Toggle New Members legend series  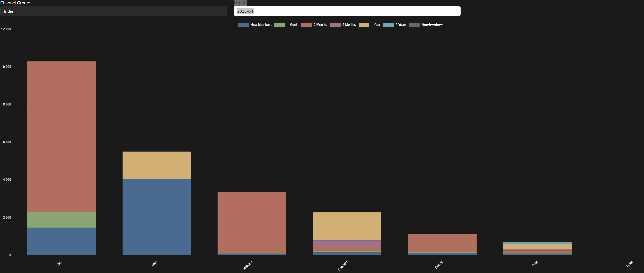(x=261, y=25)
